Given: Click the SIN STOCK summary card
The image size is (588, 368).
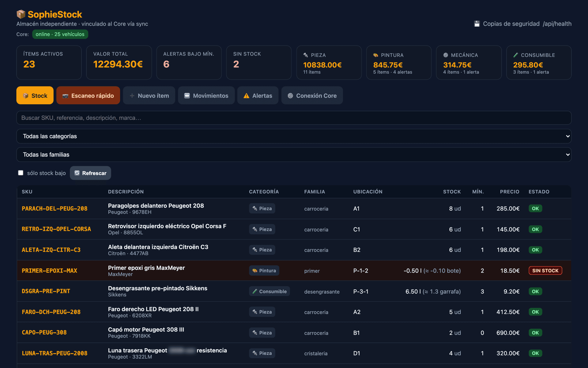Looking at the screenshot, I should 259,63.
